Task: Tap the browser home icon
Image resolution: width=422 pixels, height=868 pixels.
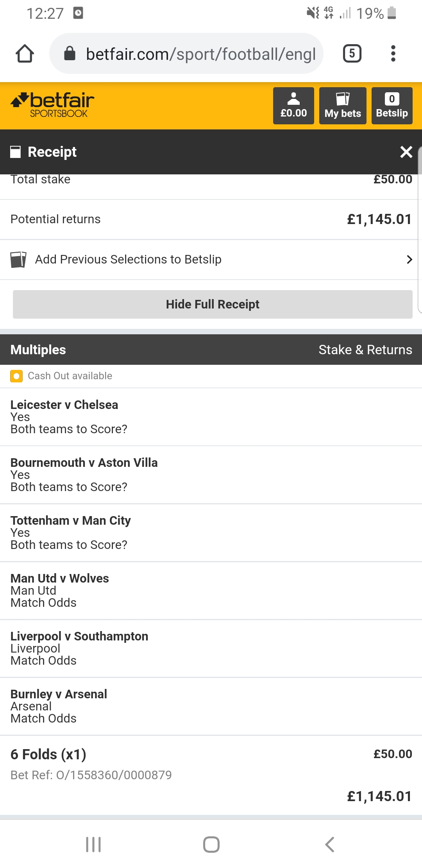Action: click(x=25, y=54)
